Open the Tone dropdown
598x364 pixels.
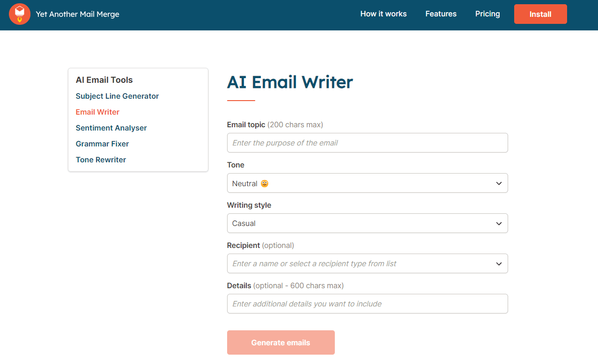click(498, 183)
